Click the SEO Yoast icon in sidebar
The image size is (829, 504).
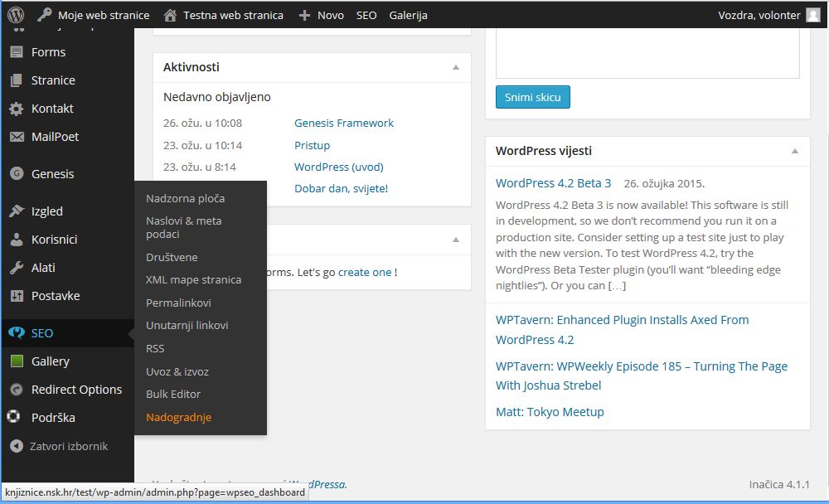point(17,332)
